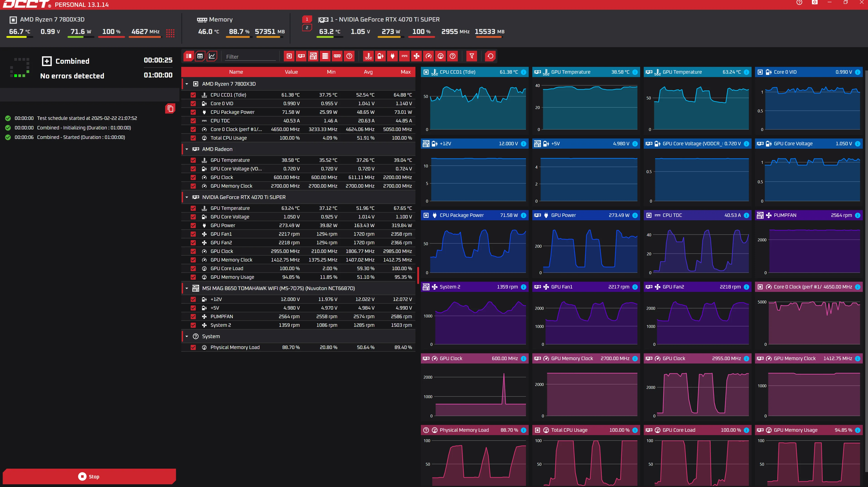Collapse the MSI MAG B650 TOMAHAWK group
Image resolution: width=868 pixels, height=487 pixels.
coord(187,288)
